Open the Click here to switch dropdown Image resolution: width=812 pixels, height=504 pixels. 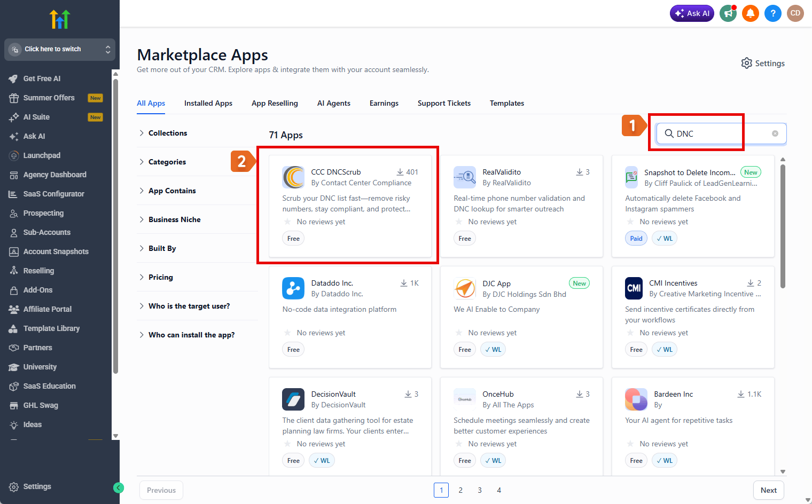(60, 49)
